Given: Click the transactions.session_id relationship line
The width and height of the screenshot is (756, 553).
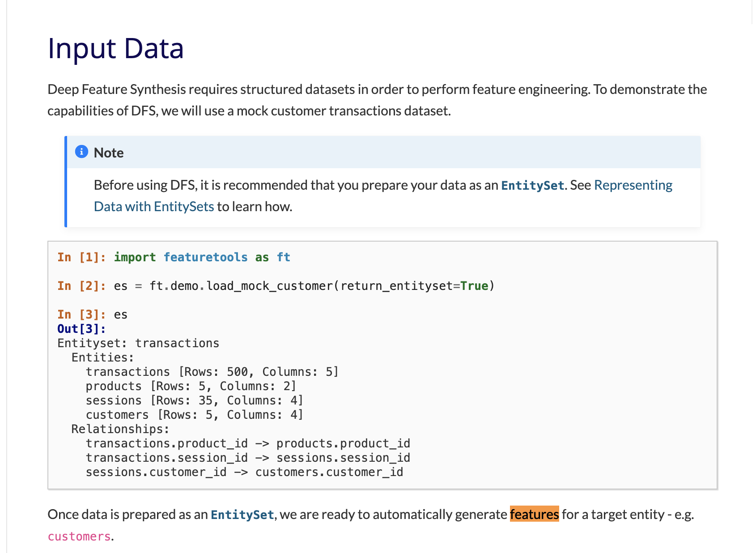Looking at the screenshot, I should (x=248, y=458).
